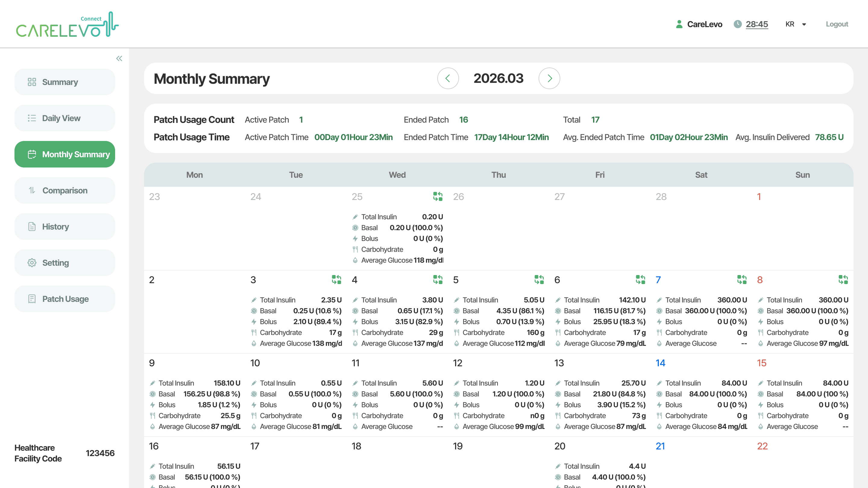Click the Sun column header
Screen dimensions: 868x488
802,175
